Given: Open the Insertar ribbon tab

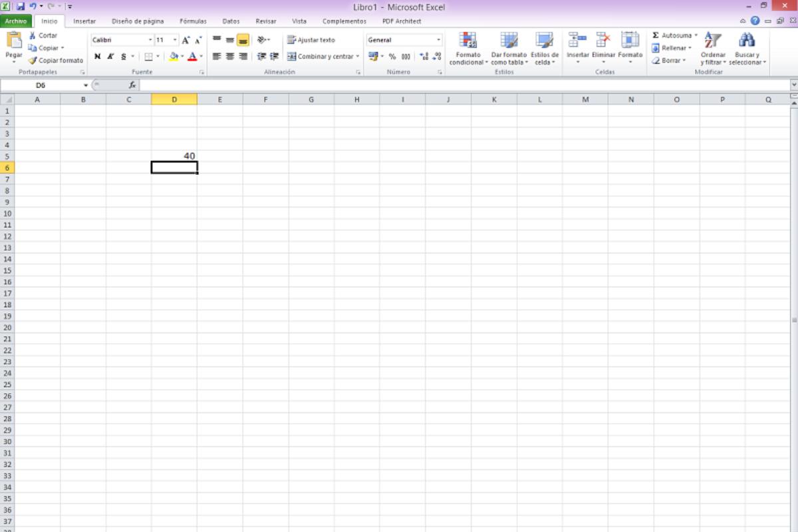Looking at the screenshot, I should (84, 21).
